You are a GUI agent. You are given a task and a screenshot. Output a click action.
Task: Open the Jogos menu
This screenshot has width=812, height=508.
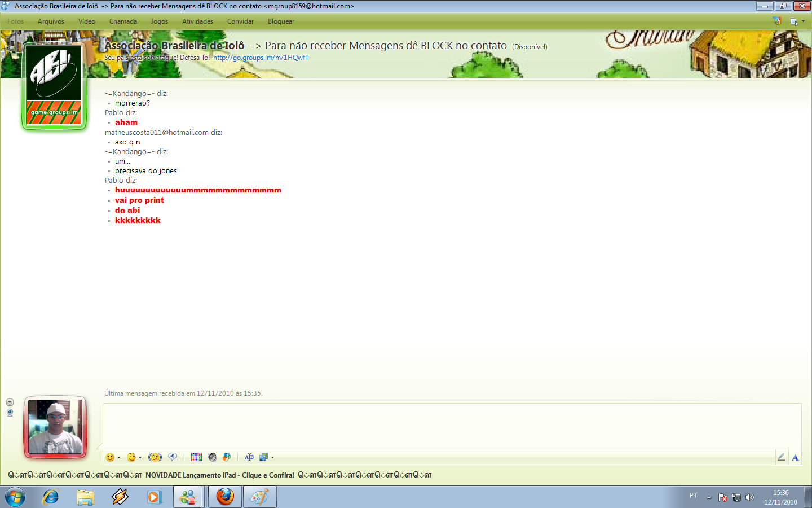pyautogui.click(x=159, y=21)
